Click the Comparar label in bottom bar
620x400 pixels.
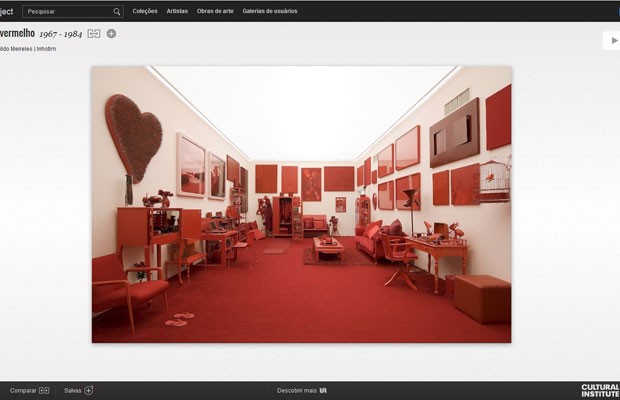[23, 390]
